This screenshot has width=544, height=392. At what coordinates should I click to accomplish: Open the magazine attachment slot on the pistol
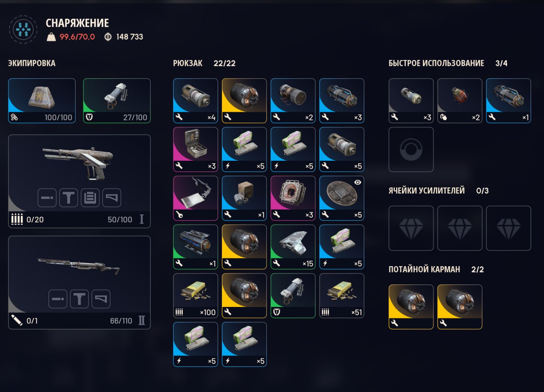[x=91, y=198]
